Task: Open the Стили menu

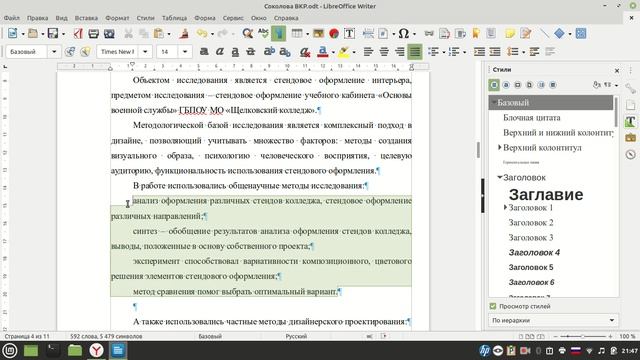Action: pos(145,18)
